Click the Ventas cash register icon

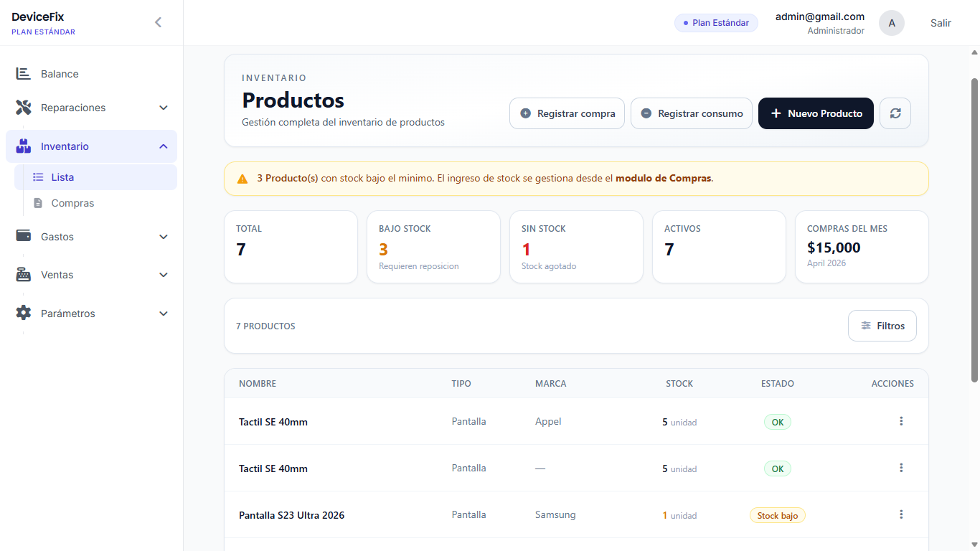point(23,275)
